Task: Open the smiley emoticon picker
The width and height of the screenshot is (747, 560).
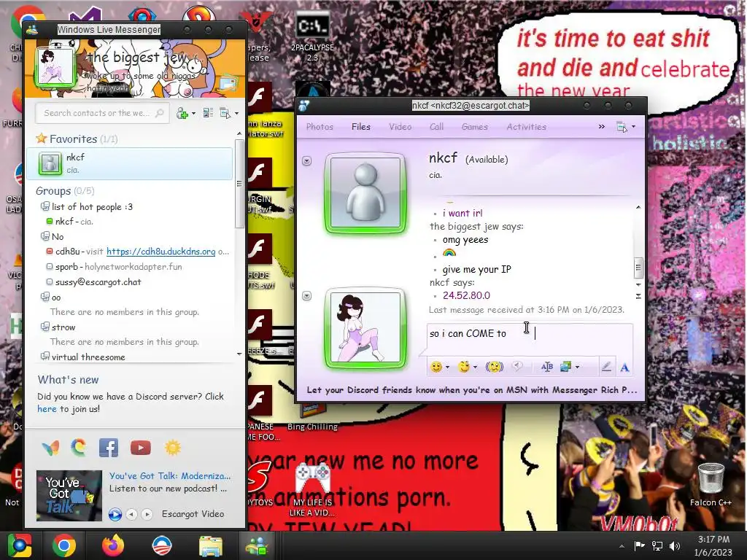Action: (x=436, y=367)
